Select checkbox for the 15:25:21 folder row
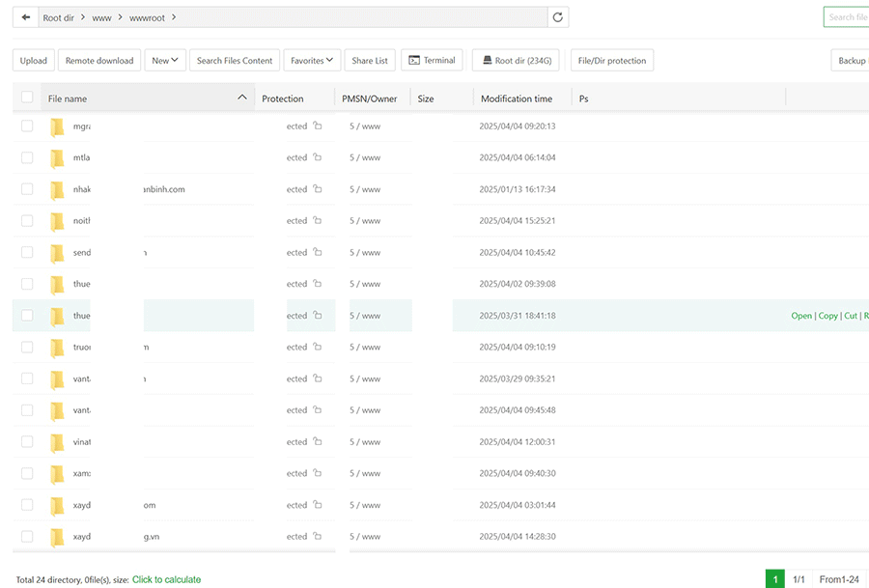869x588 pixels. coord(27,221)
